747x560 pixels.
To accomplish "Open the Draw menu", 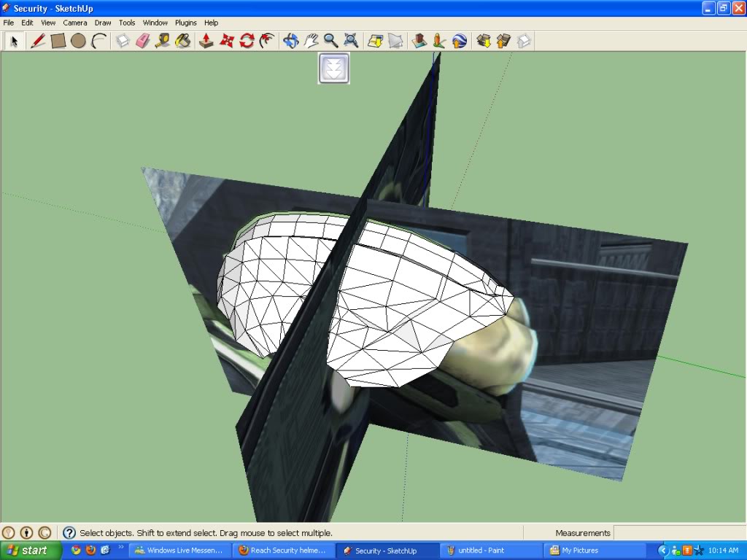I will pyautogui.click(x=103, y=23).
